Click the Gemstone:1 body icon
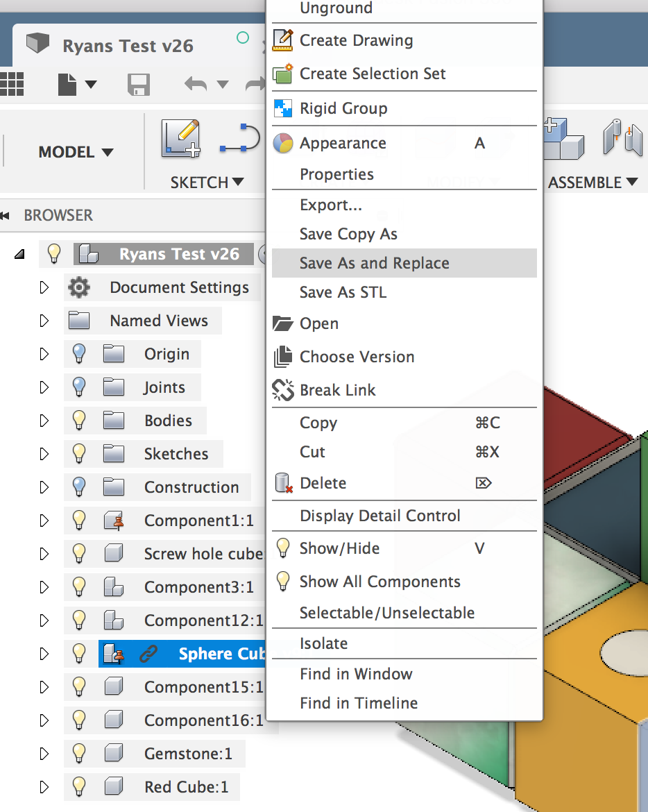Viewport: 648px width, 812px height. click(x=114, y=754)
